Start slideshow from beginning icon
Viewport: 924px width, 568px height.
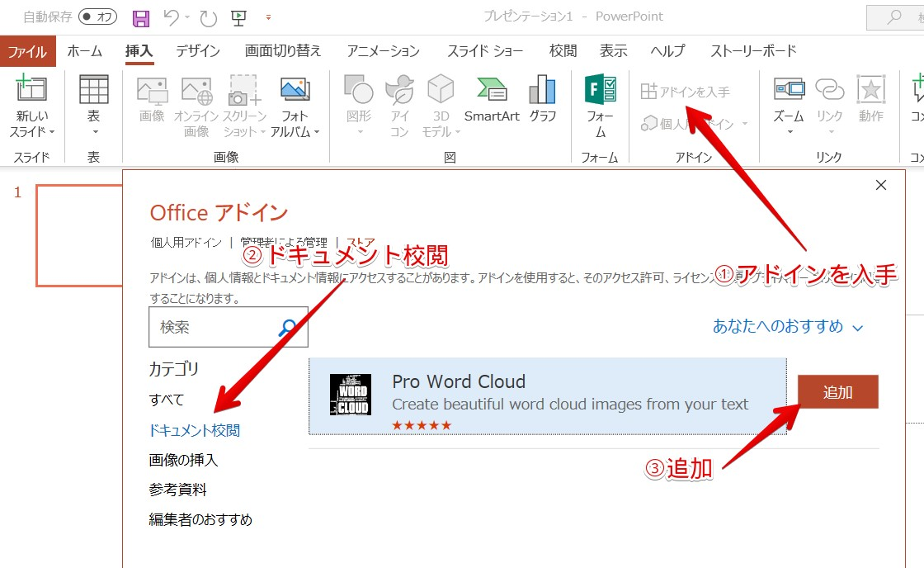tap(238, 18)
